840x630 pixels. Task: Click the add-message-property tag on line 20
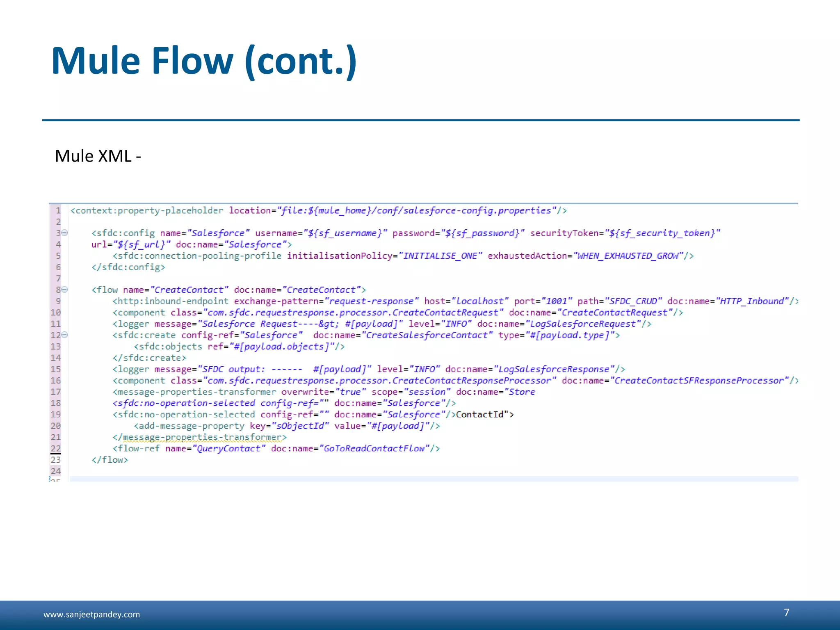point(189,426)
